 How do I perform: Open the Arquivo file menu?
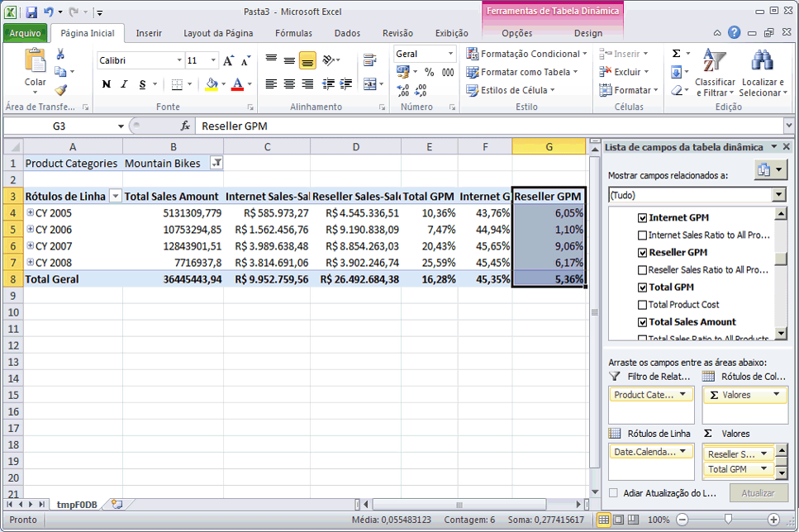tap(26, 34)
